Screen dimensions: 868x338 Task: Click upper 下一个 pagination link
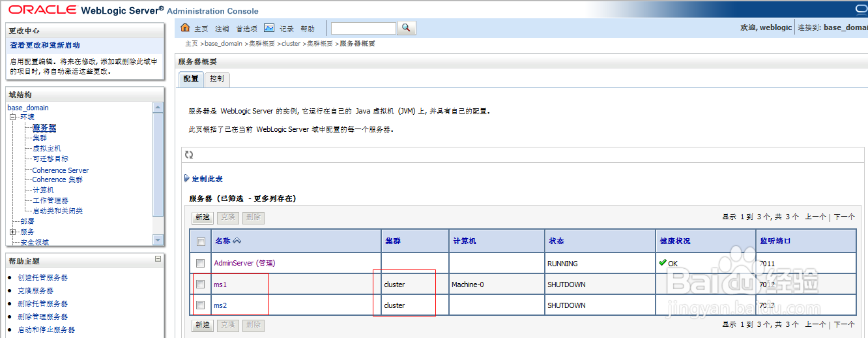(845, 217)
